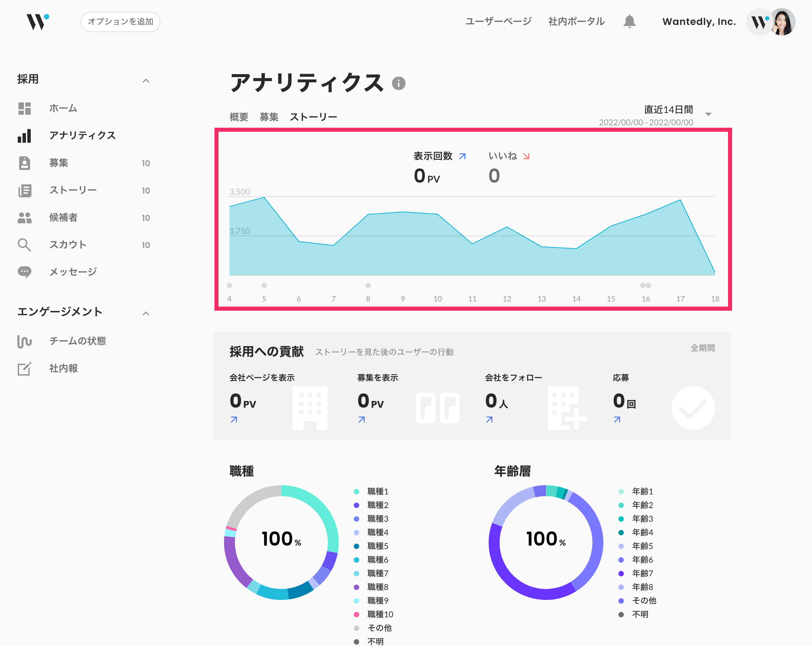Select the 募集 badge icon in sidebar

25,163
